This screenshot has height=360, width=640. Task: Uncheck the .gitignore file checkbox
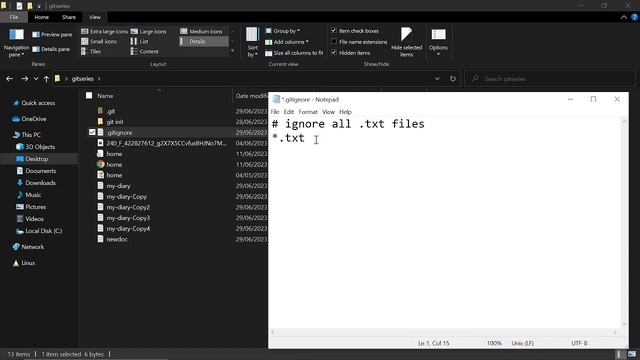pos(92,132)
